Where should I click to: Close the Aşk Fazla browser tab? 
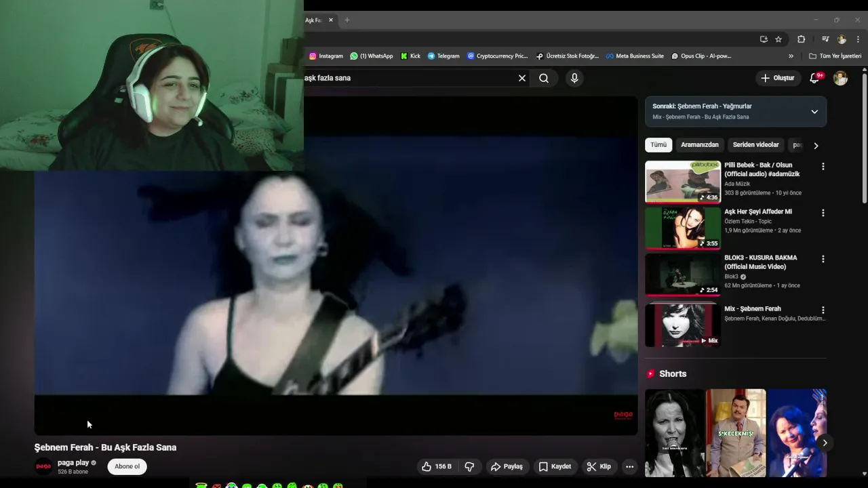331,20
